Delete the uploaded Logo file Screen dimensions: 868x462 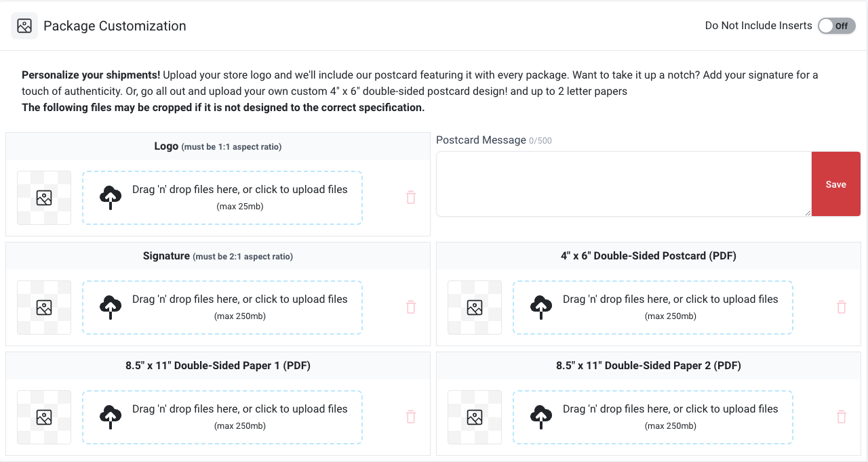coord(410,198)
